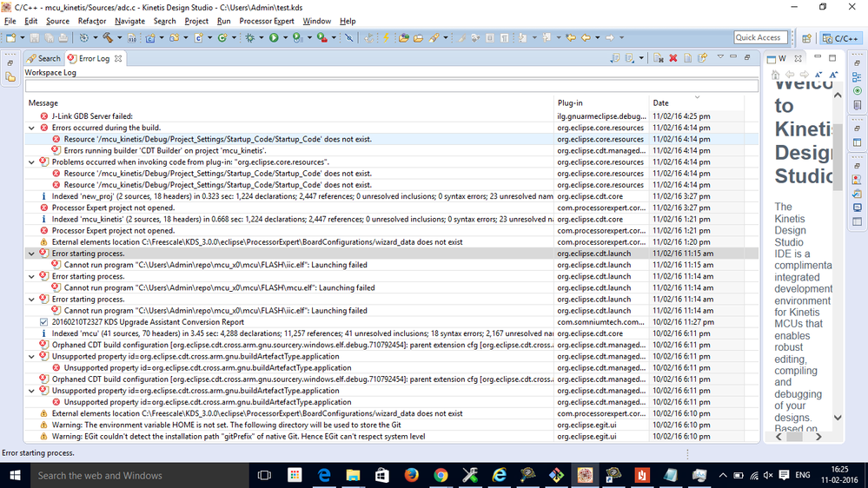
Task: Click the Build hammer icon
Action: pyautogui.click(x=108, y=37)
